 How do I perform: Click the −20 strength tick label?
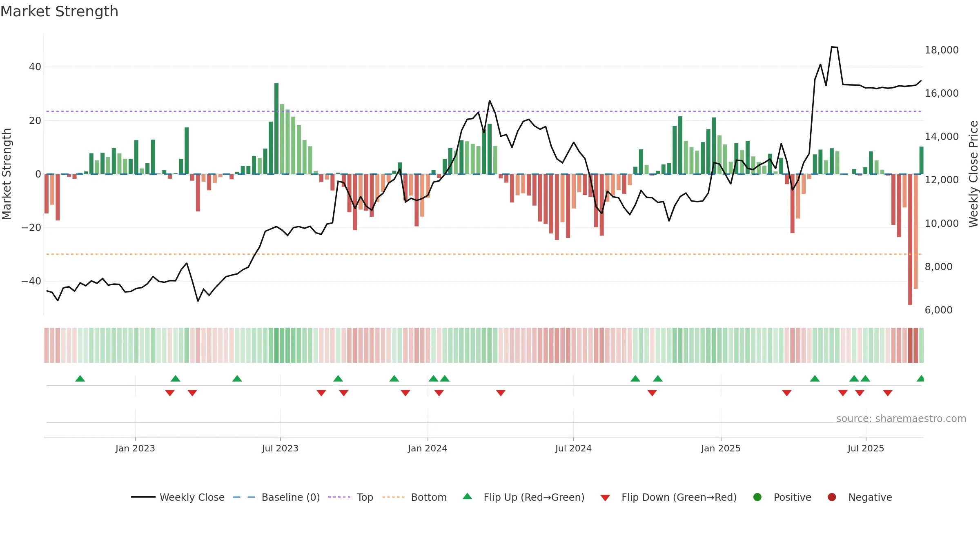pyautogui.click(x=31, y=228)
